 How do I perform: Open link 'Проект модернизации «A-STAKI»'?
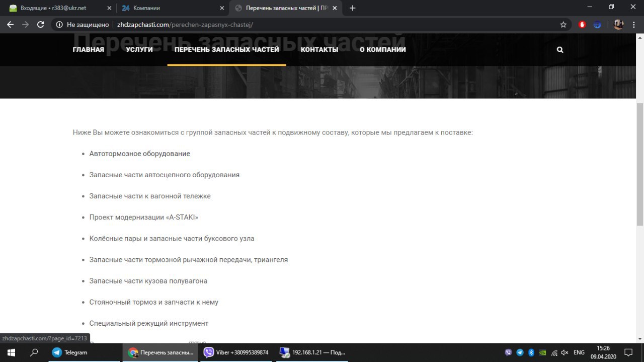[144, 217]
